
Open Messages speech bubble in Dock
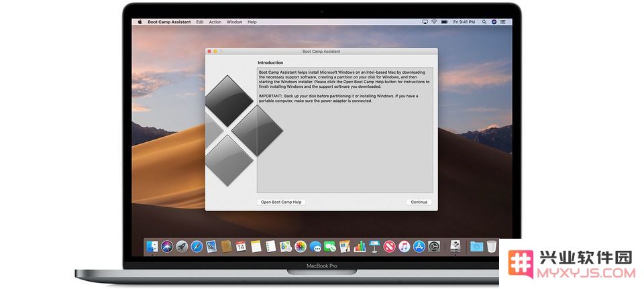point(315,246)
